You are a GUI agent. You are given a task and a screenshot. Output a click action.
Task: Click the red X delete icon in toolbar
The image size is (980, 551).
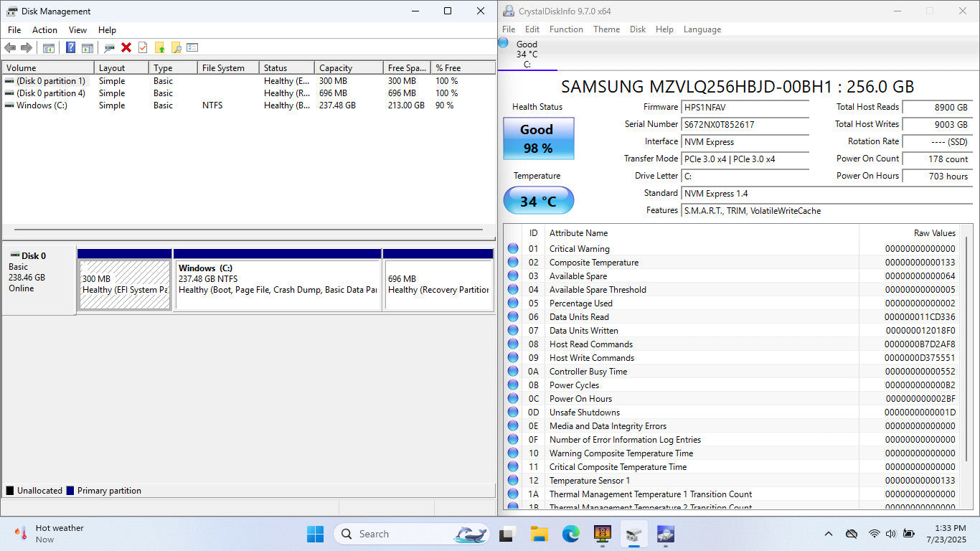point(126,47)
